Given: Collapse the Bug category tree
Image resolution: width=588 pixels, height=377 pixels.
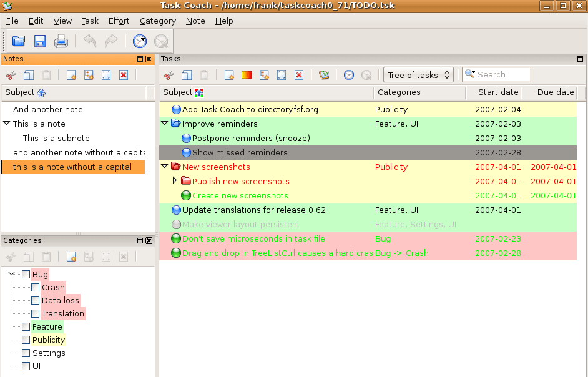Looking at the screenshot, I should pyautogui.click(x=12, y=274).
